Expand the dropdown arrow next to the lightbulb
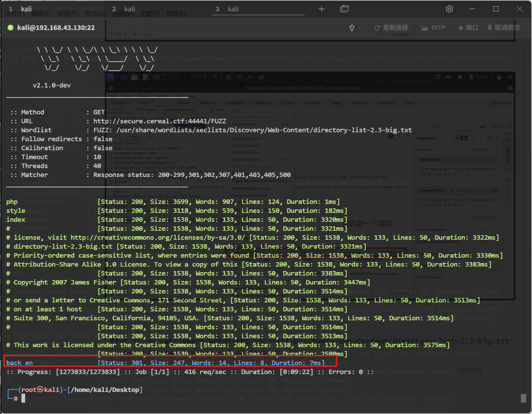The height and width of the screenshot is (414, 532). coord(359,28)
